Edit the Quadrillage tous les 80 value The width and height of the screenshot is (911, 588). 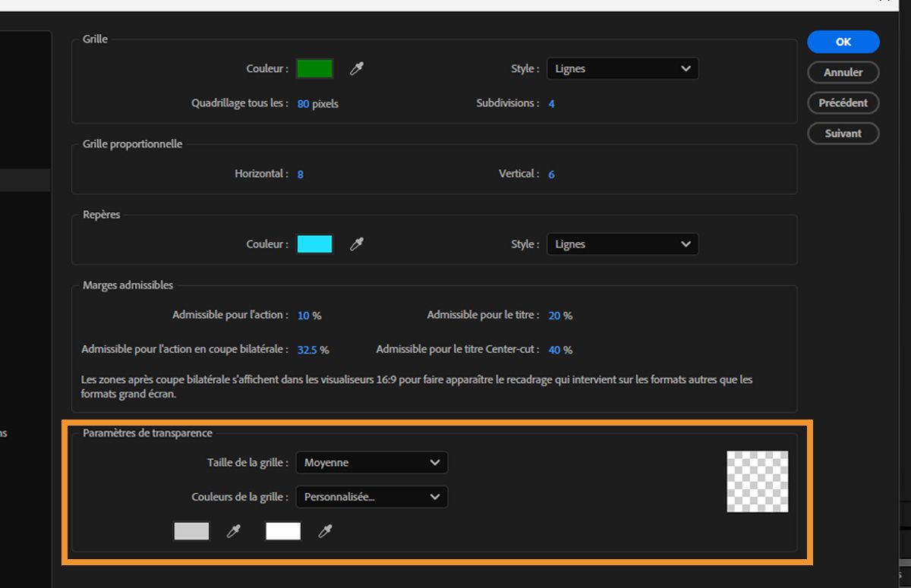303,104
